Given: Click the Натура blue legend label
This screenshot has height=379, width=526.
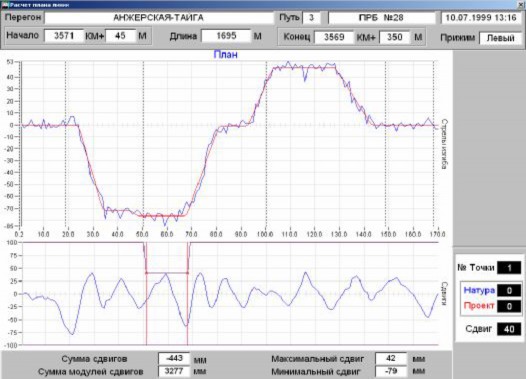Looking at the screenshot, I should [x=479, y=290].
